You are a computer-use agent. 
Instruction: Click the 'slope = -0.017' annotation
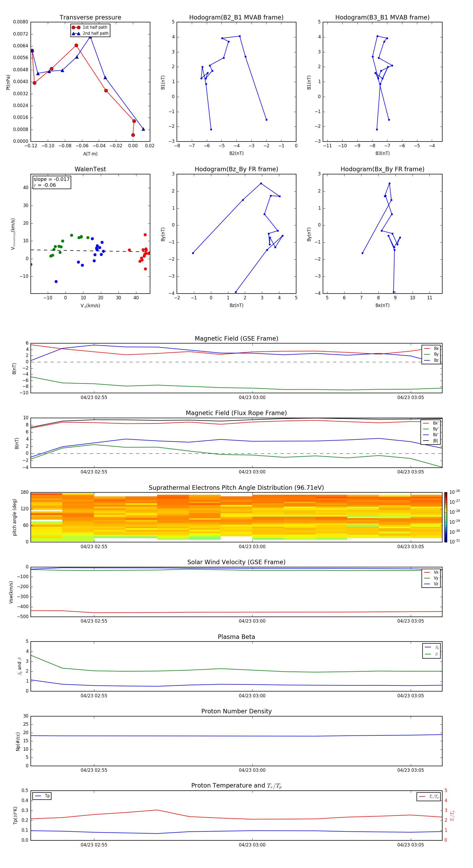(52, 179)
